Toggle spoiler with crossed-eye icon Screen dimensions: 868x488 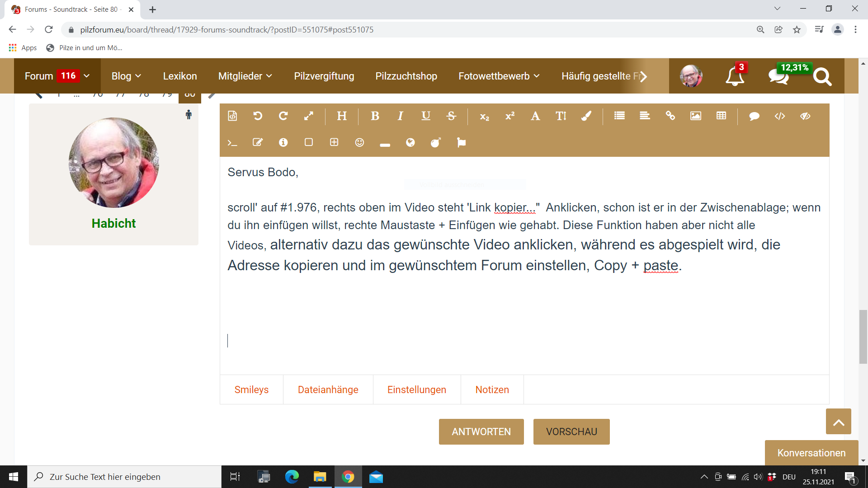805,116
